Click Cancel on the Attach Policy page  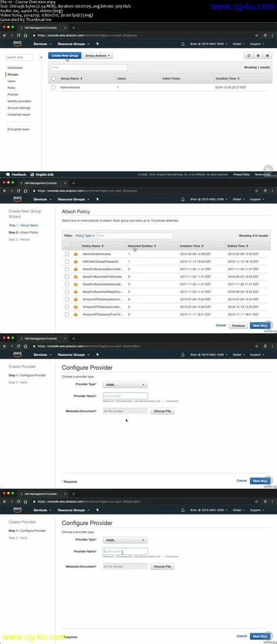(x=221, y=325)
